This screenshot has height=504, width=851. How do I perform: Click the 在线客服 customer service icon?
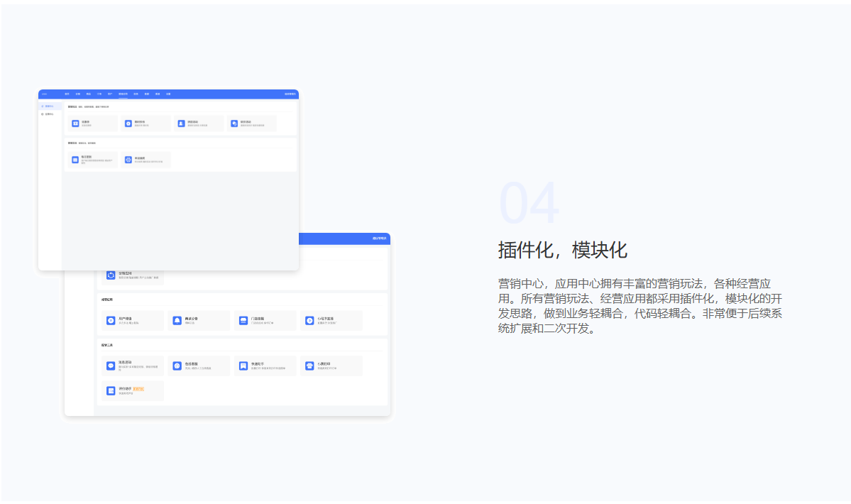tap(177, 366)
